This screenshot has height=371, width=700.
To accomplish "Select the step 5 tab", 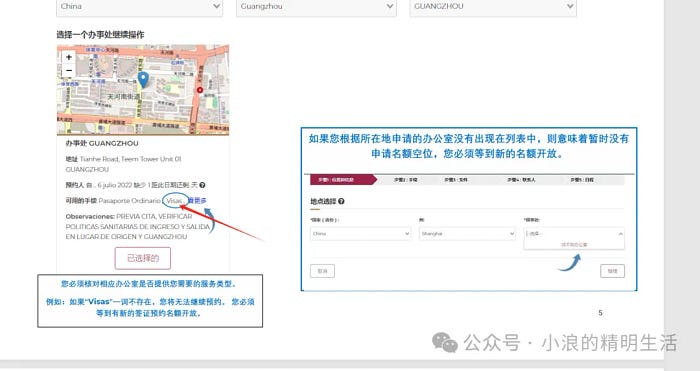I will point(582,179).
